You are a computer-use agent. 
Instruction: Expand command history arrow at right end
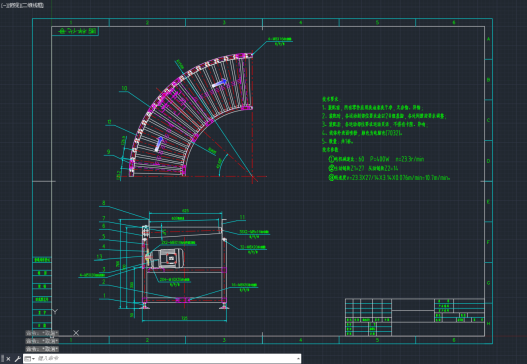click(298, 359)
